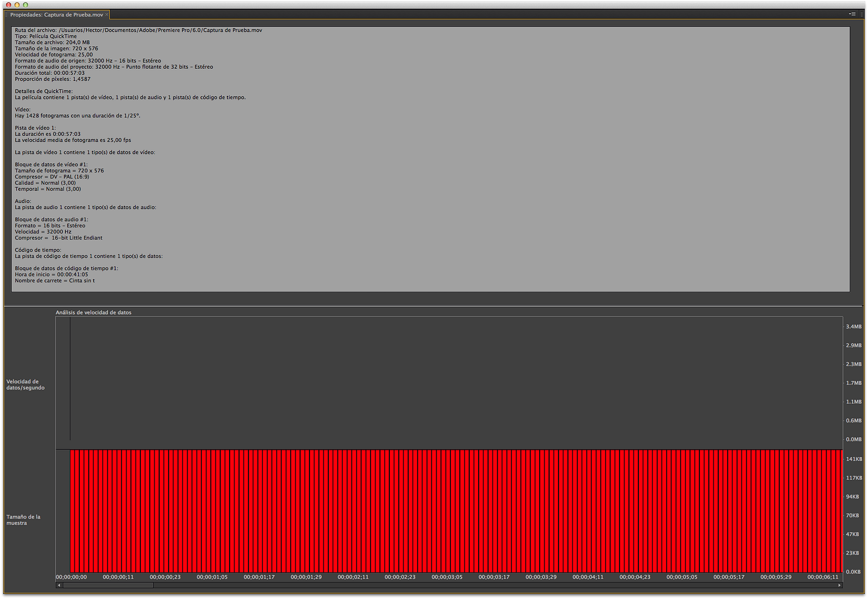Screen dimensions: 868x599
Task: Click 'Hay 1428 fotogramas' line
Action: [78, 116]
